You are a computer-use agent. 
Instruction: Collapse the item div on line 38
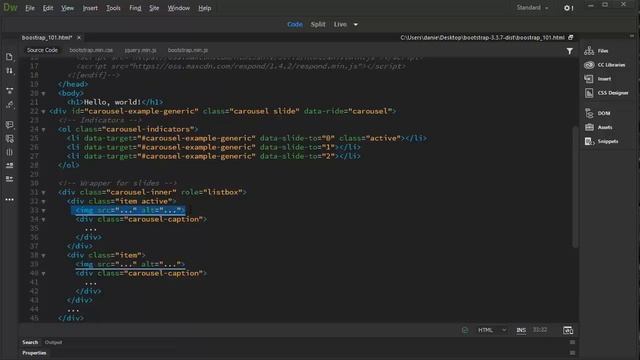coord(43,256)
